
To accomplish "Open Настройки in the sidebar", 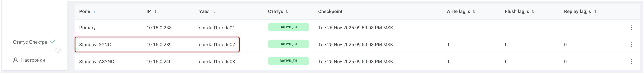I will click(x=33, y=60).
